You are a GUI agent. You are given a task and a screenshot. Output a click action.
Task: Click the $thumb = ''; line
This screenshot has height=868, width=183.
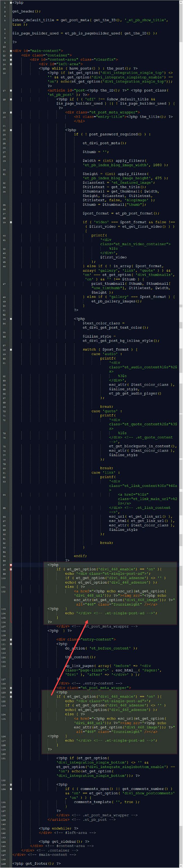pyautogui.click(x=96, y=152)
